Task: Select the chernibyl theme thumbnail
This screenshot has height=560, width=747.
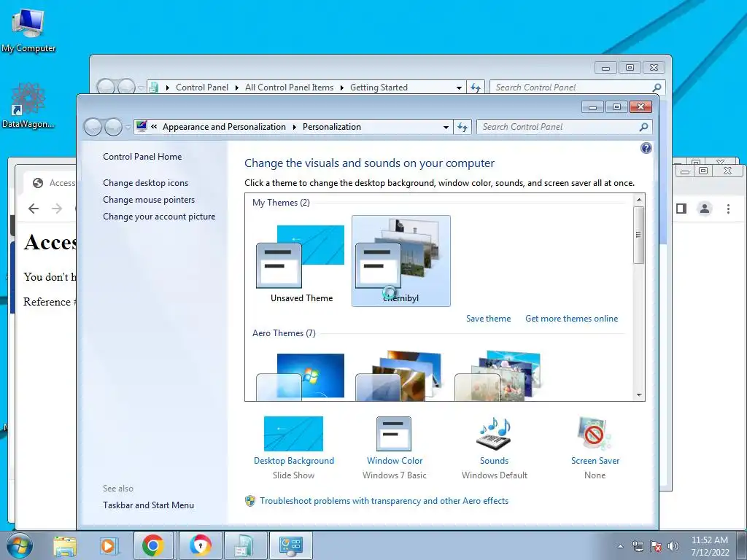Action: [400, 261]
